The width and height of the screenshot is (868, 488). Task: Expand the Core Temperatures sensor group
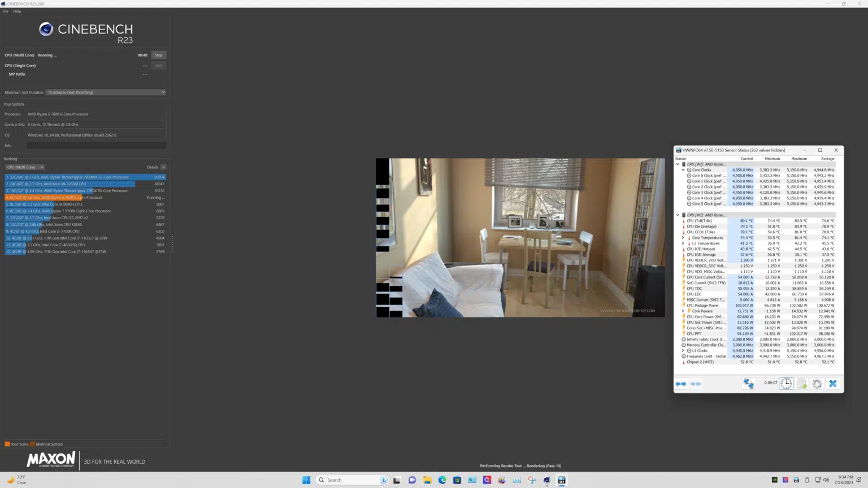click(x=683, y=238)
